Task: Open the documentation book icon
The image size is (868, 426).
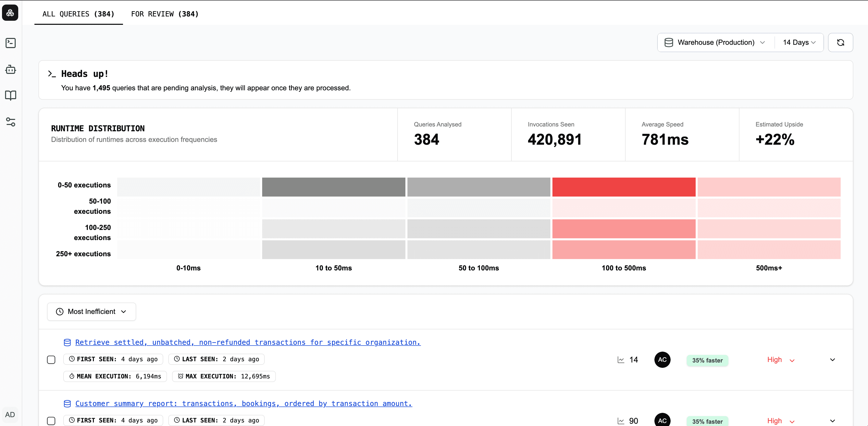Action: click(10, 96)
